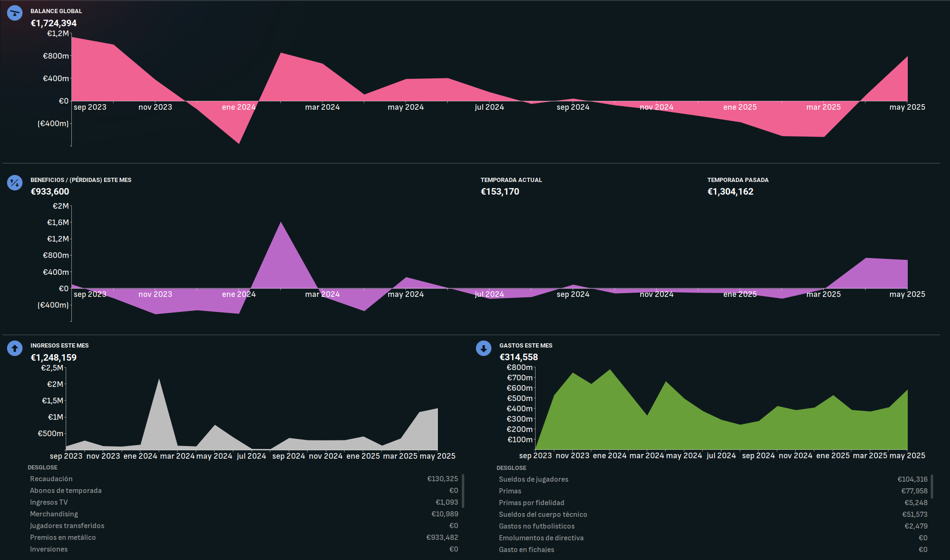Select the Jugadores transferidos row
This screenshot has height=560, width=950.
244,526
